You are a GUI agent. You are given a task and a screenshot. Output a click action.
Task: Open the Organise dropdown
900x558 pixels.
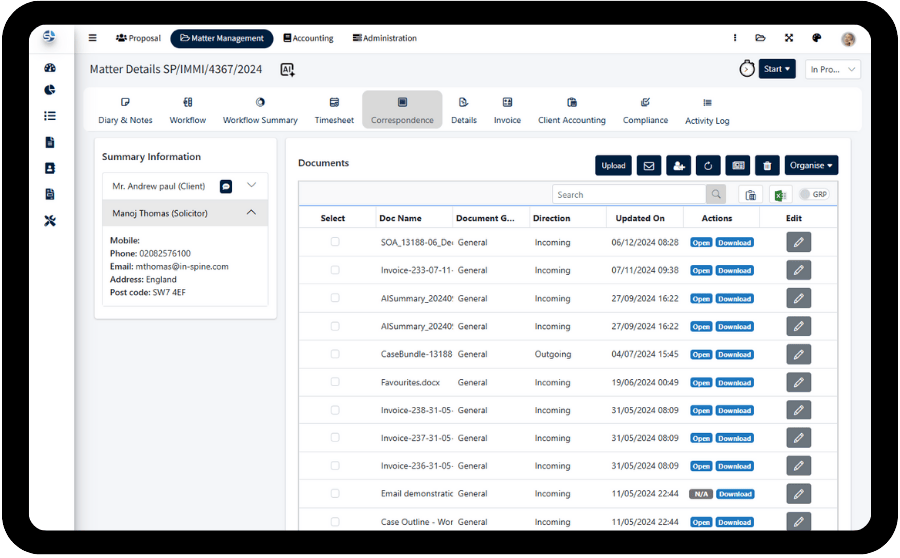(x=812, y=165)
